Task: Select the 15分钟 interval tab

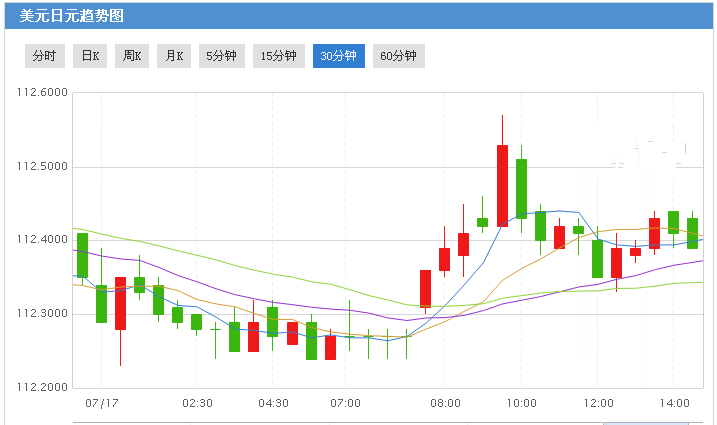Action: coord(279,56)
